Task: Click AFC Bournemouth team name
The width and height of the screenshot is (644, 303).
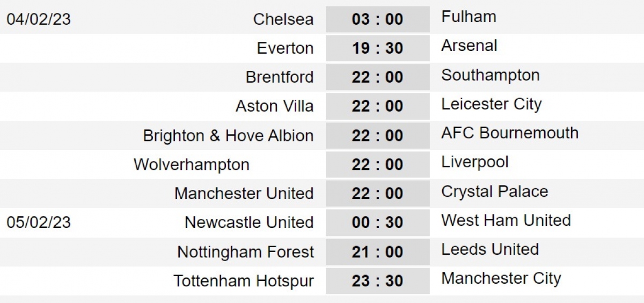Action: [x=510, y=132]
